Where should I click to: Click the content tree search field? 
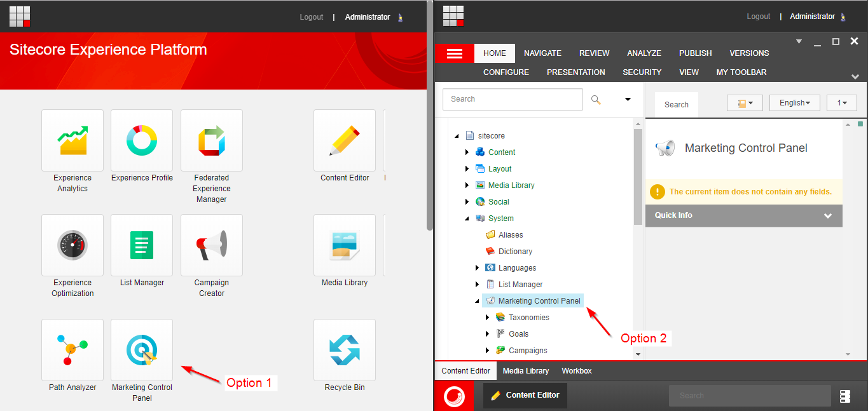(512, 99)
